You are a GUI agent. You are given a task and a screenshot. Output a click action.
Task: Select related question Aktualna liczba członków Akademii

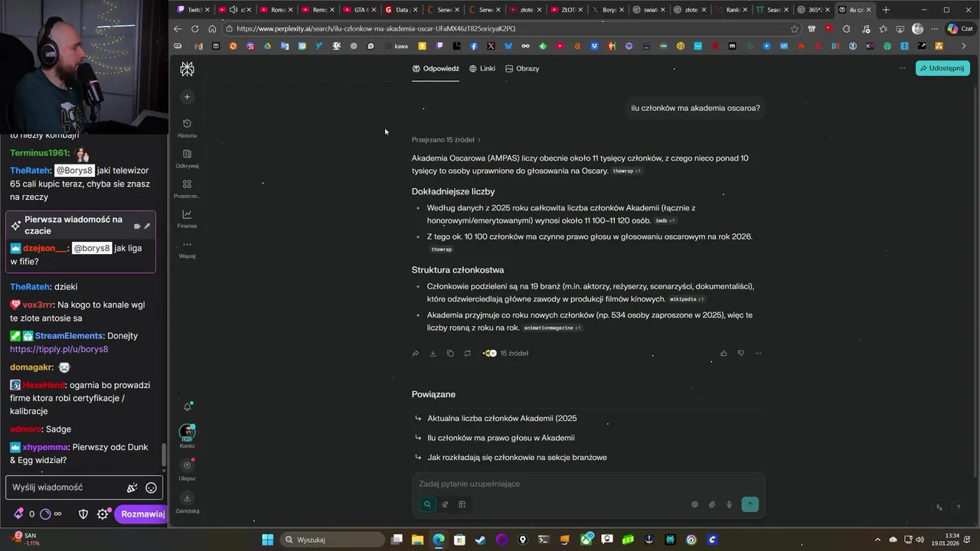point(501,419)
